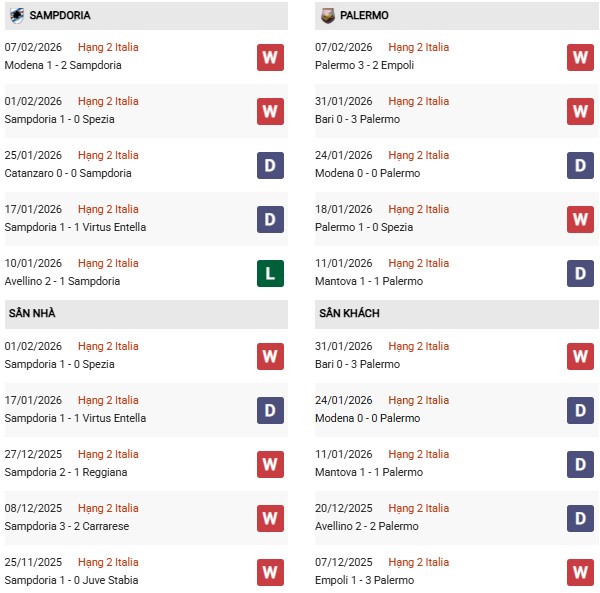
Task: Click the Sampdoria club crest icon
Action: (x=16, y=16)
